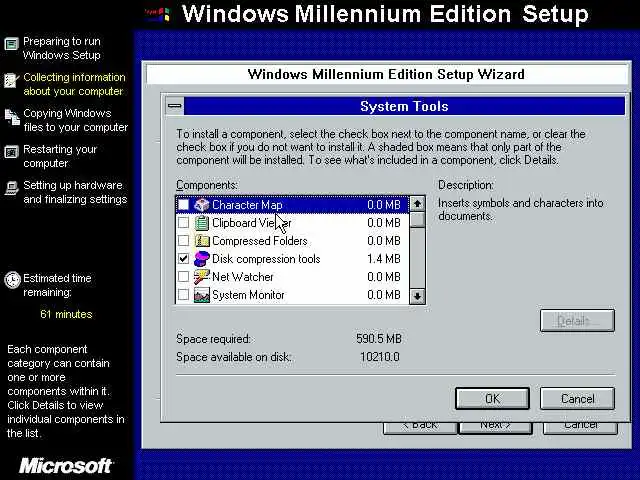The height and width of the screenshot is (480, 640).
Task: Click the Collecting information step icon
Action: (x=11, y=80)
